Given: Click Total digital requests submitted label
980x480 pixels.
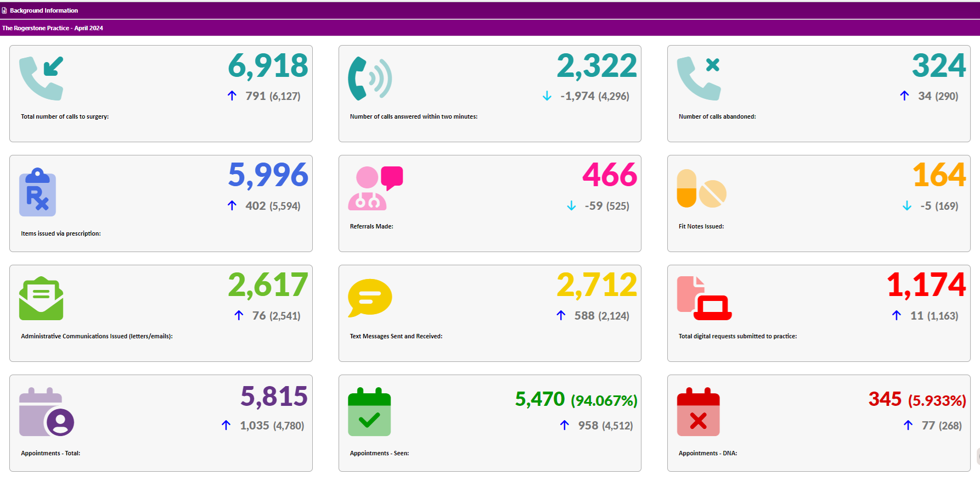Looking at the screenshot, I should click(737, 336).
